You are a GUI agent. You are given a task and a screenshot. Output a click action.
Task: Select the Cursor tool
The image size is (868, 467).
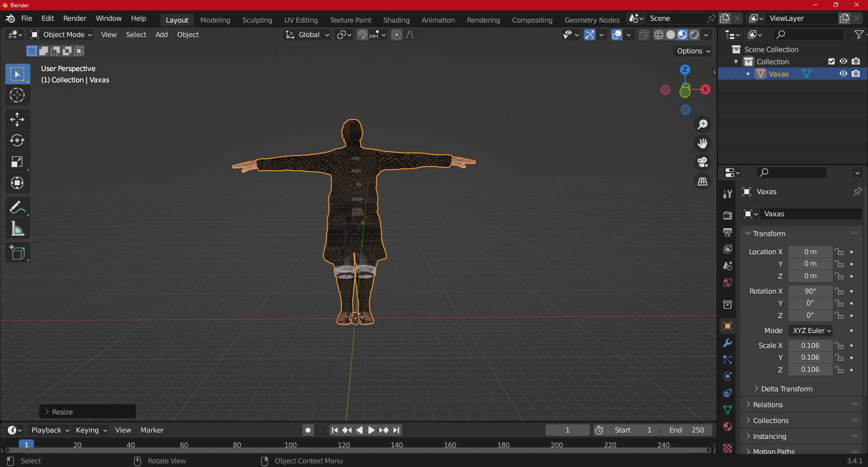pyautogui.click(x=17, y=95)
